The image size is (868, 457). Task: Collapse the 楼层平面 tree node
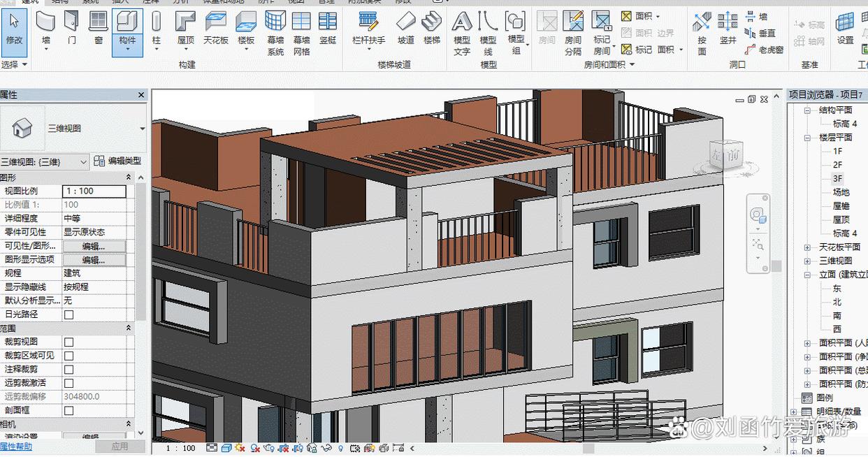[807, 137]
